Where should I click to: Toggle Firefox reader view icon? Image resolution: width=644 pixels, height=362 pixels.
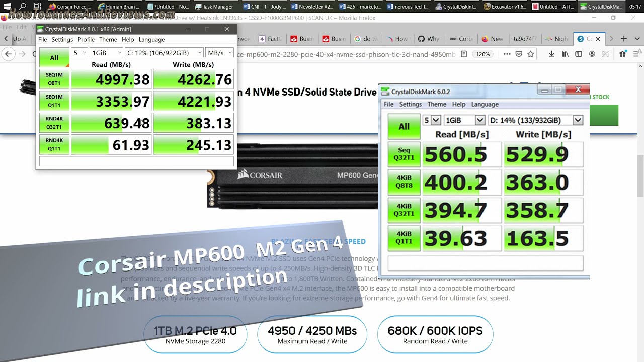(x=464, y=54)
